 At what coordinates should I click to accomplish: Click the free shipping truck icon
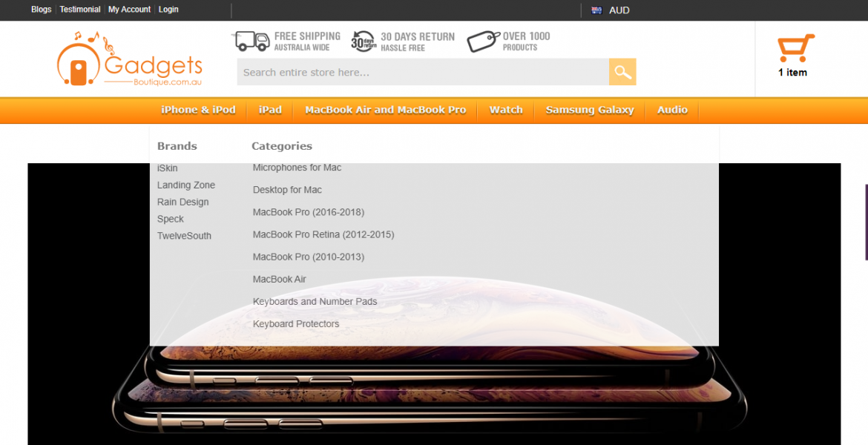click(252, 41)
